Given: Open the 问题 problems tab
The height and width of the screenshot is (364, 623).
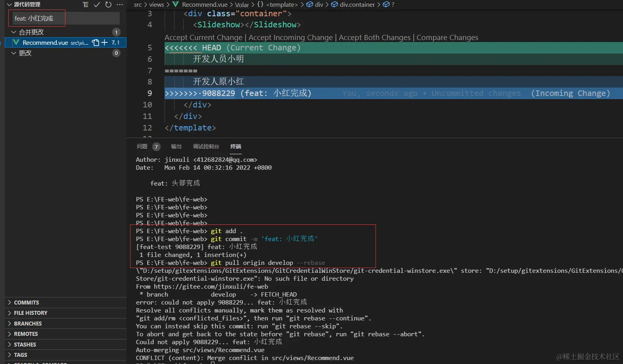Looking at the screenshot, I should [142, 146].
